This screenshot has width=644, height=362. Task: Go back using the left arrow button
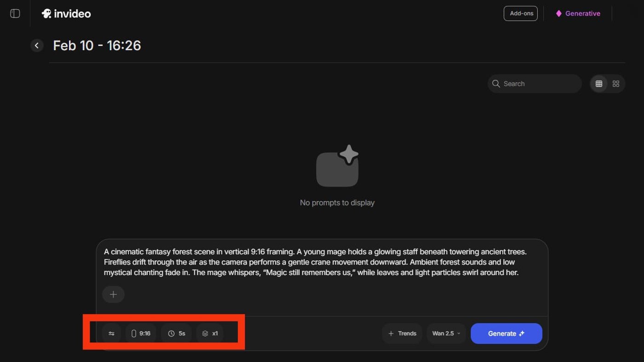(37, 46)
